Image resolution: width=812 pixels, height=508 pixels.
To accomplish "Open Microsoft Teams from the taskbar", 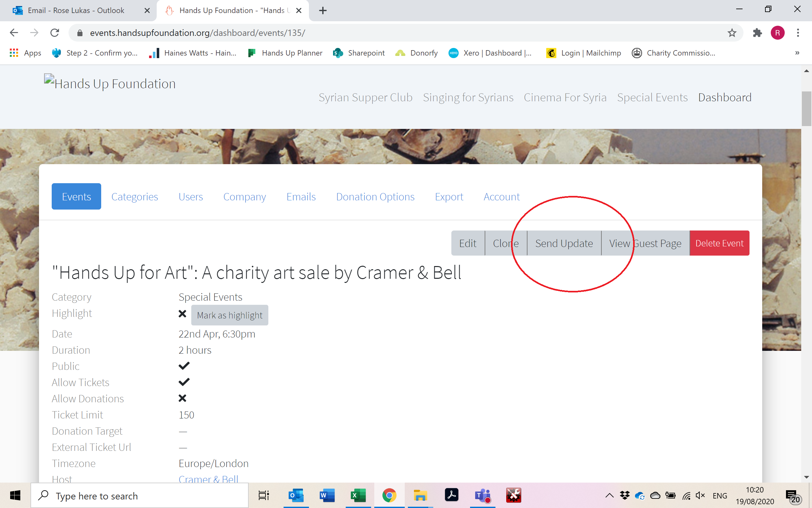I will pyautogui.click(x=482, y=495).
